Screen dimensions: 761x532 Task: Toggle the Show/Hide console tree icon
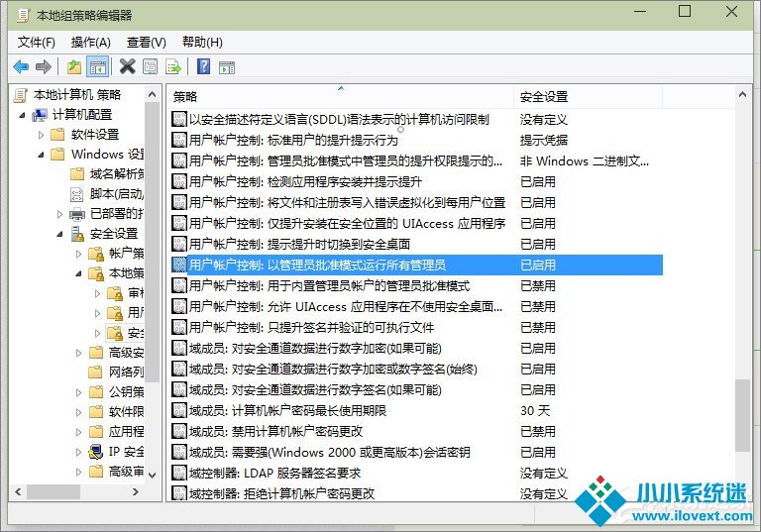[97, 66]
